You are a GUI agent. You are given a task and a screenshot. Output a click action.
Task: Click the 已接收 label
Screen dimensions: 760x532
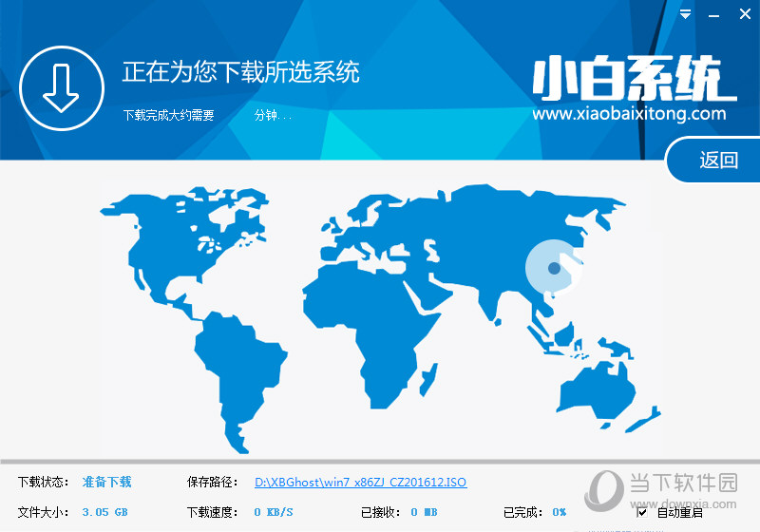[x=382, y=512]
